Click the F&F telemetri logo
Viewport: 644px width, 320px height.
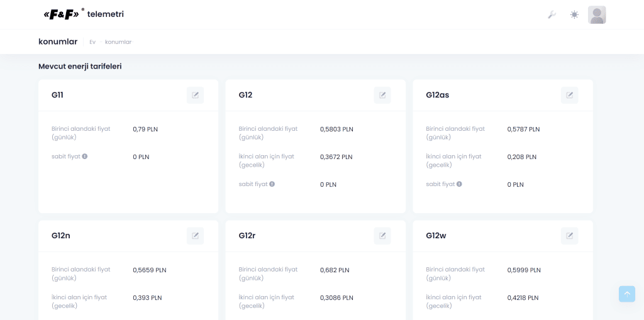tap(84, 14)
